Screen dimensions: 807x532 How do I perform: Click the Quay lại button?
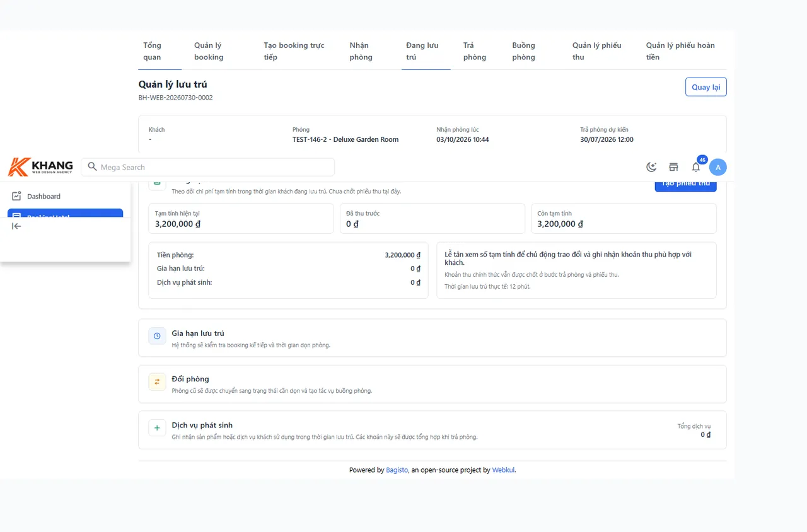(706, 87)
